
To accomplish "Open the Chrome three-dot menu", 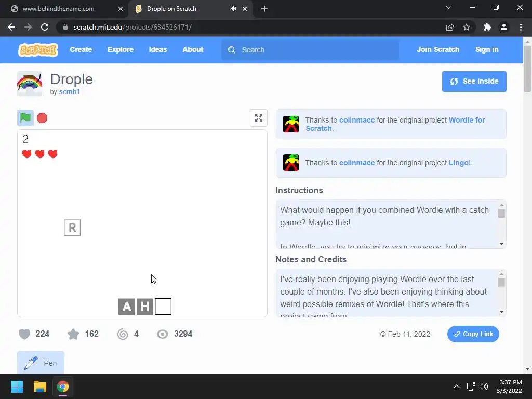I will coord(521,27).
